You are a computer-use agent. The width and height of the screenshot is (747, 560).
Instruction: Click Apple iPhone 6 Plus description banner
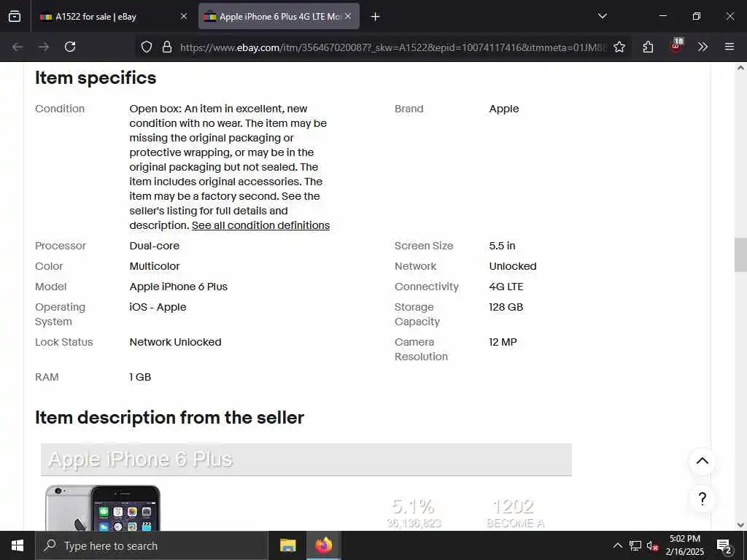[x=306, y=459]
